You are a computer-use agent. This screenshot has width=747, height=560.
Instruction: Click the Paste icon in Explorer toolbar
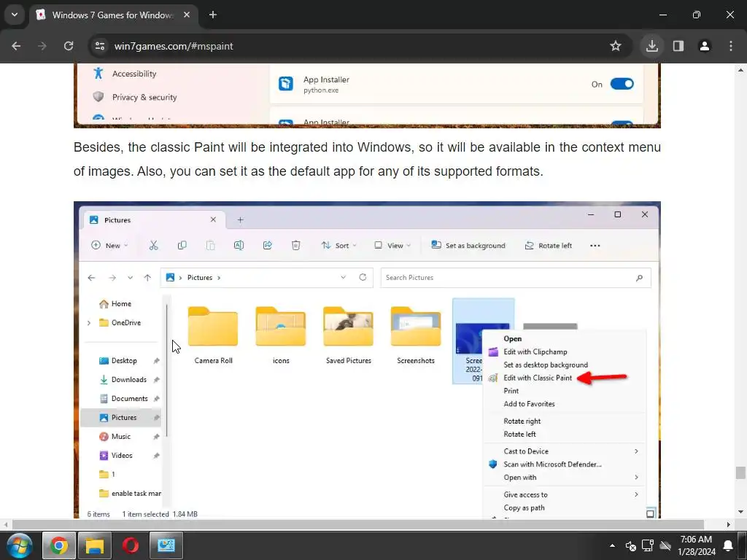210,245
